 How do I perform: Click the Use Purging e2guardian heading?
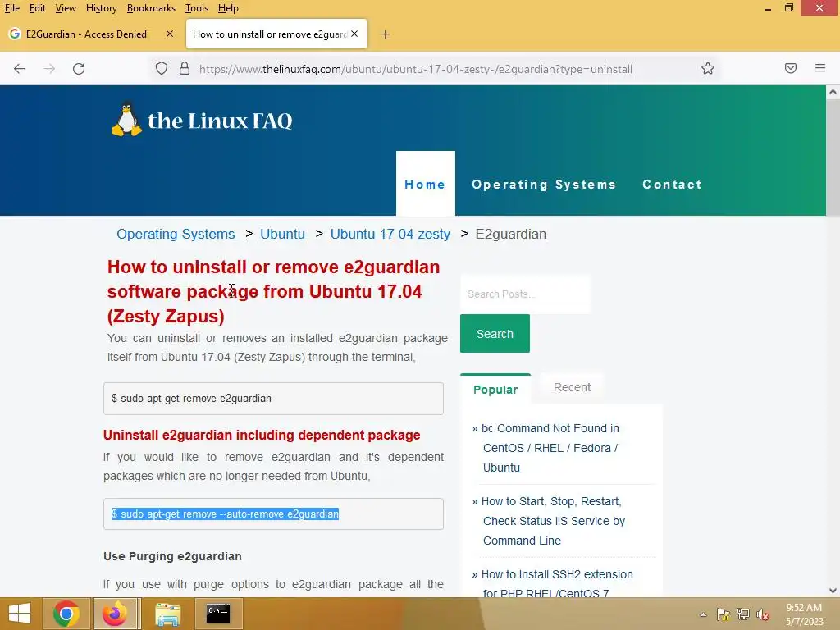(172, 556)
